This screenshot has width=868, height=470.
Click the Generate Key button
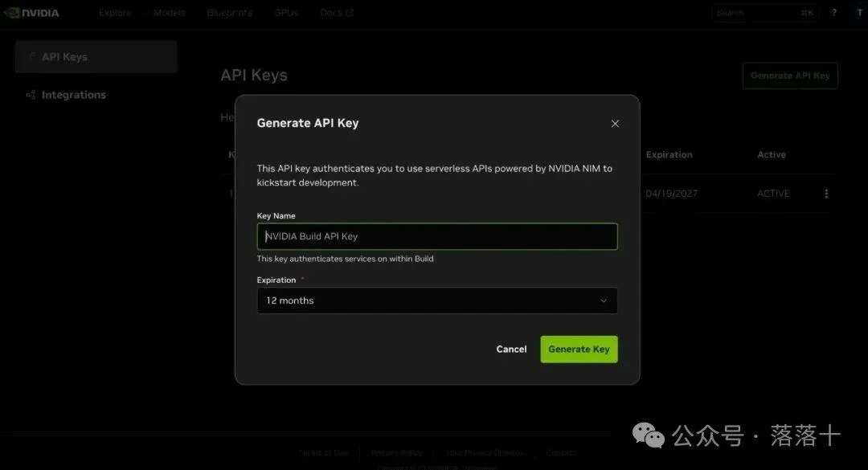(x=579, y=349)
